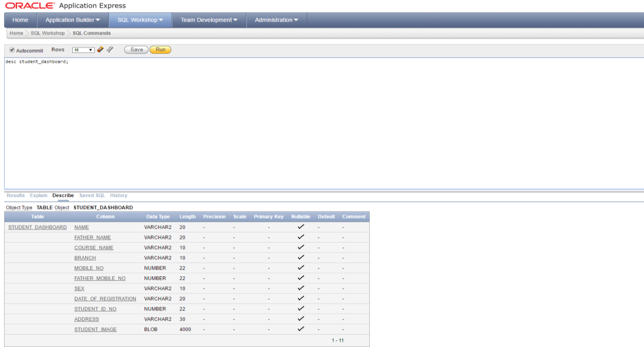Expand the SQL Workshop menu

[x=140, y=20]
